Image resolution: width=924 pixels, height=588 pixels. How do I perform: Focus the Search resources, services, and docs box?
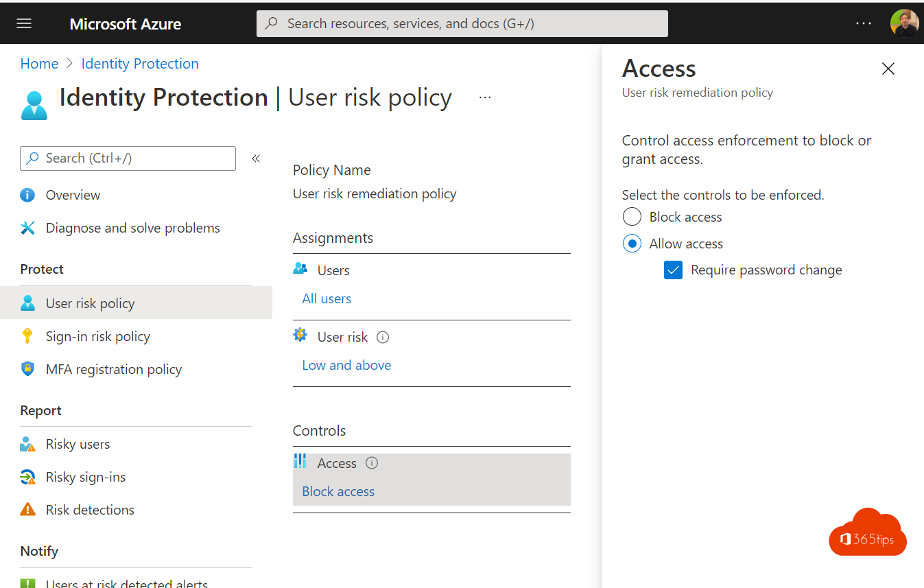pyautogui.click(x=462, y=23)
